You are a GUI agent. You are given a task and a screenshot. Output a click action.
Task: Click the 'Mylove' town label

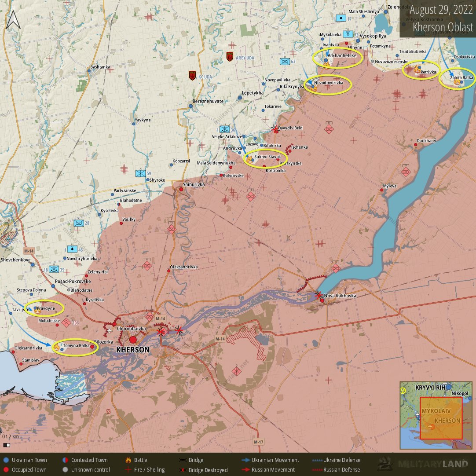[390, 186]
